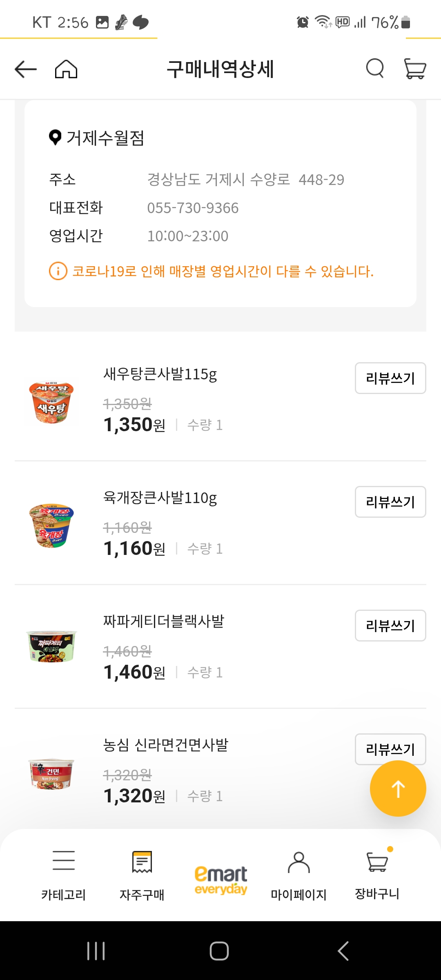441x980 pixels.
Task: Tap the 육개장 product image
Action: click(51, 526)
